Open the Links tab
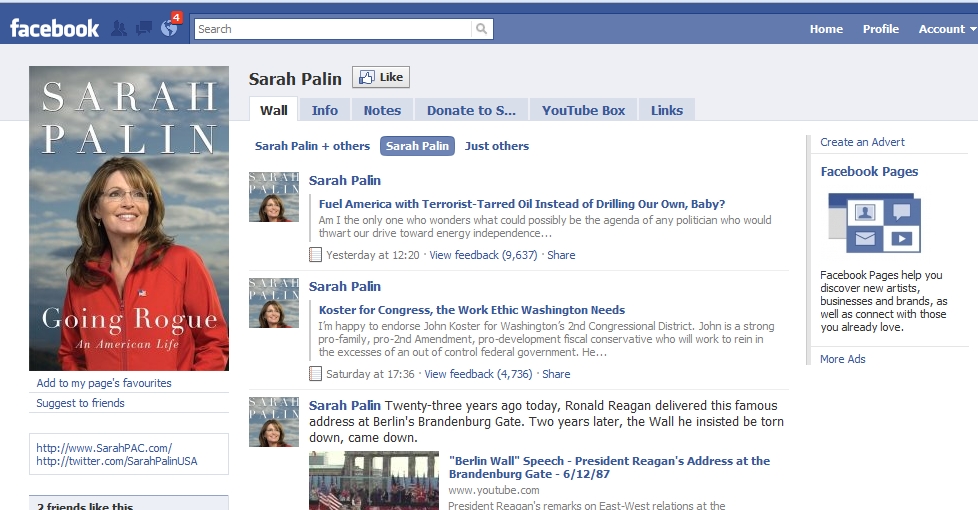This screenshot has width=978, height=510. click(667, 110)
